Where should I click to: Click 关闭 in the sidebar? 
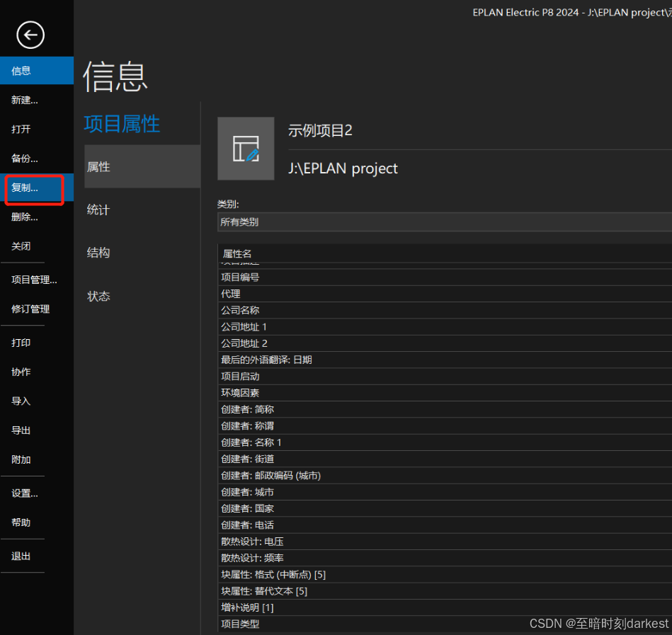37,246
